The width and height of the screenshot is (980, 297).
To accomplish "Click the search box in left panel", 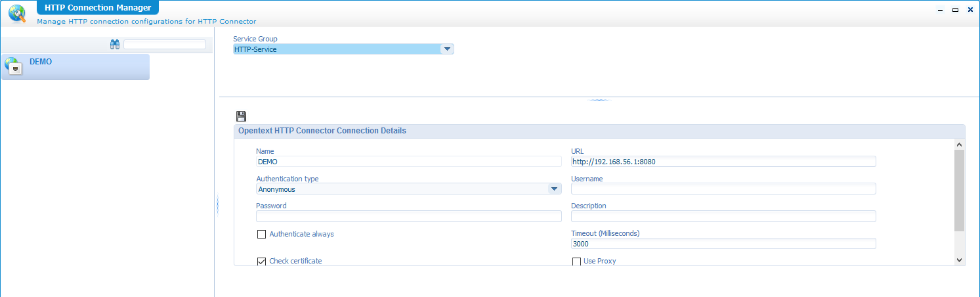I will pos(165,45).
